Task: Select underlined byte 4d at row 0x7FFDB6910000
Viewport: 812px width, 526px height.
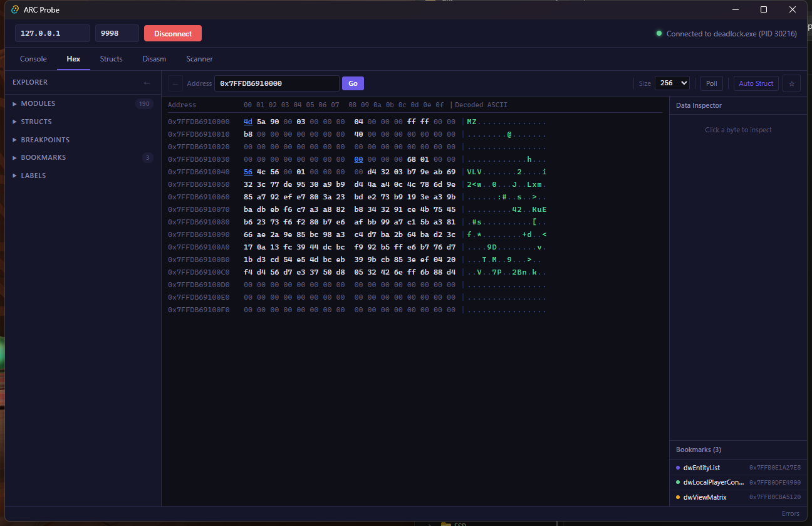Action: (248, 122)
